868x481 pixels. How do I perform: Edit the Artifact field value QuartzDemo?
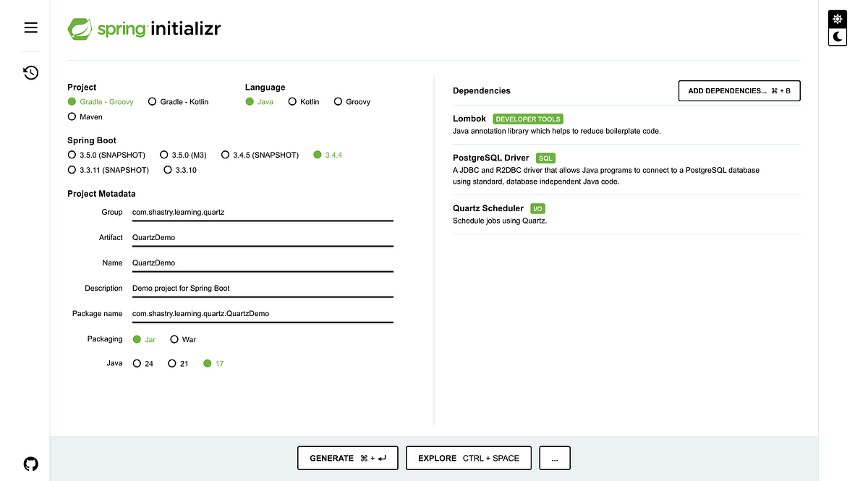(x=260, y=237)
